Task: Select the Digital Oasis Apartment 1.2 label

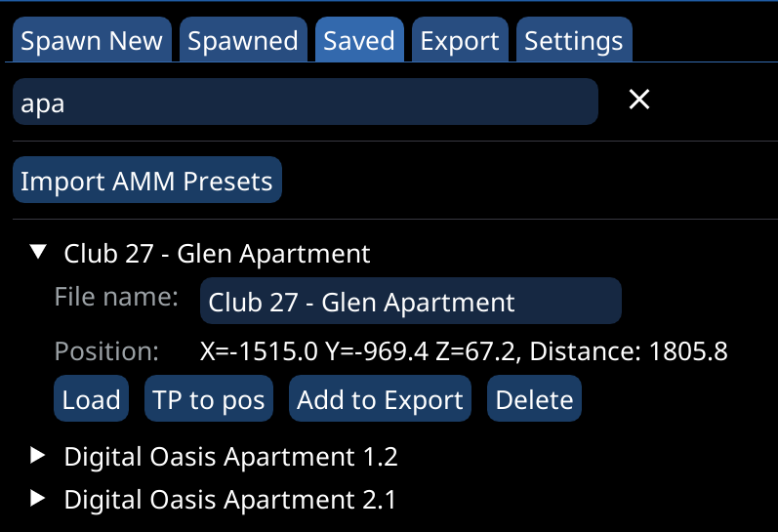Action: pyautogui.click(x=230, y=456)
